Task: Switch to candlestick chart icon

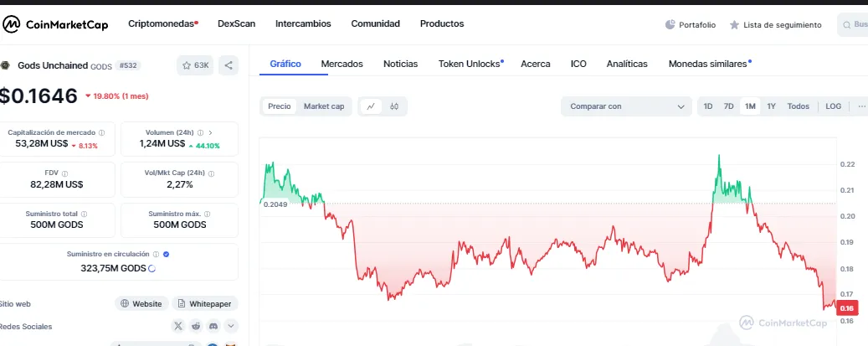Action: click(x=393, y=106)
